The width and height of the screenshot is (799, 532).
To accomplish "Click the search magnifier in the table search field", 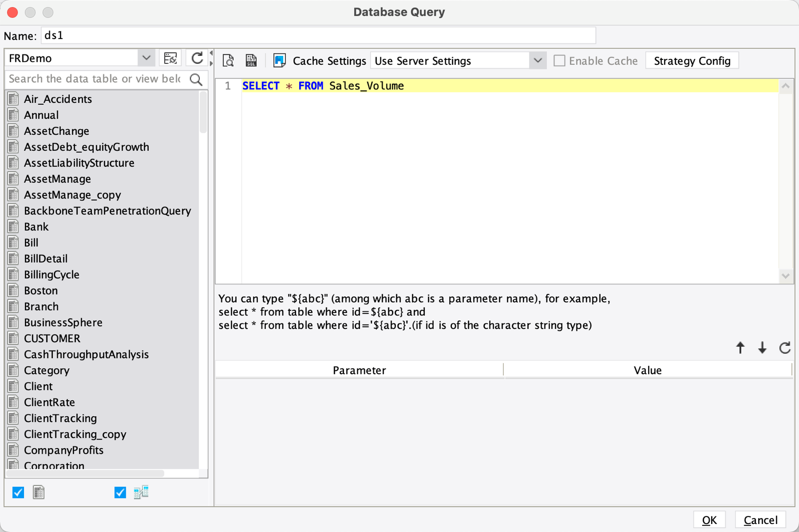I will [196, 79].
